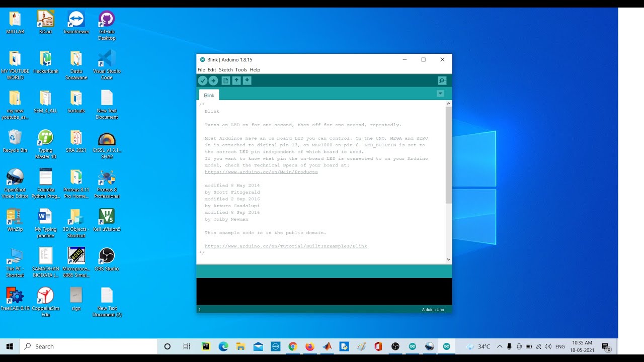Open Google Chrome from the taskbar
Image resolution: width=644 pixels, height=362 pixels.
pyautogui.click(x=292, y=346)
